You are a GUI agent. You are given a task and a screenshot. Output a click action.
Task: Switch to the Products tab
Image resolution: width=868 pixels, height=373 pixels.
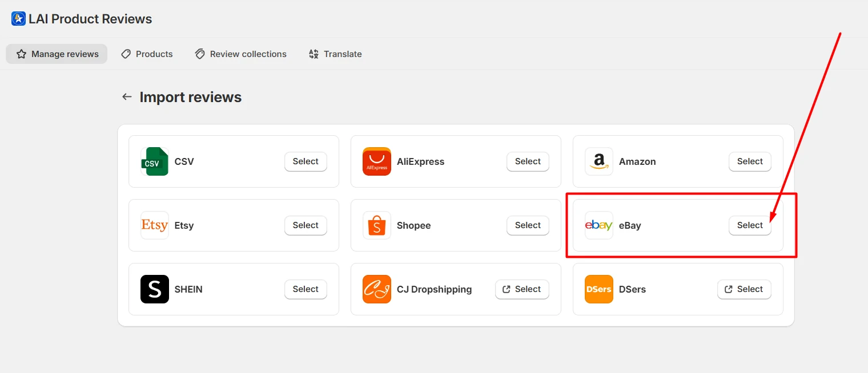[x=147, y=54]
